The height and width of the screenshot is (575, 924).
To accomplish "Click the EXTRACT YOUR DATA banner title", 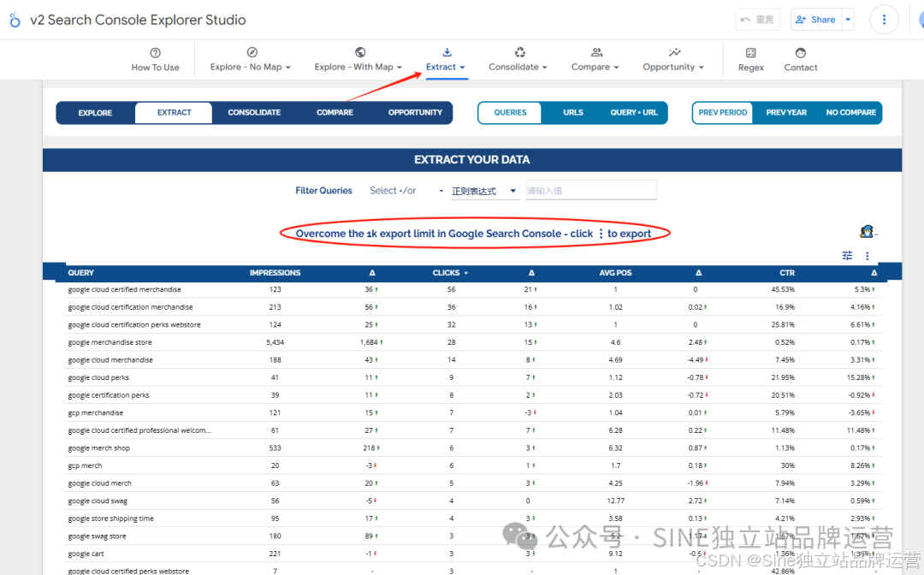I will pyautogui.click(x=471, y=160).
